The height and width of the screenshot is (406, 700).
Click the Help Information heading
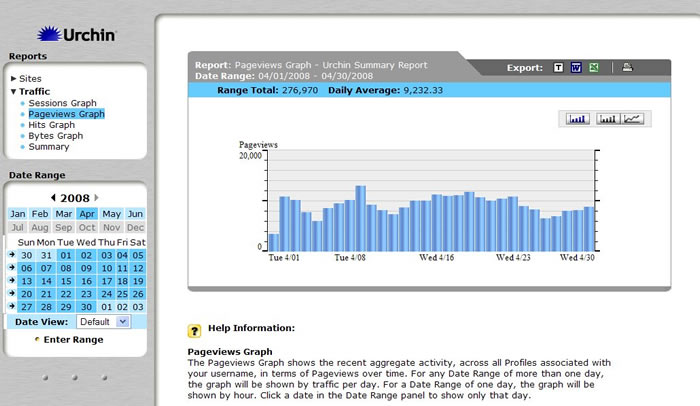[x=251, y=328]
